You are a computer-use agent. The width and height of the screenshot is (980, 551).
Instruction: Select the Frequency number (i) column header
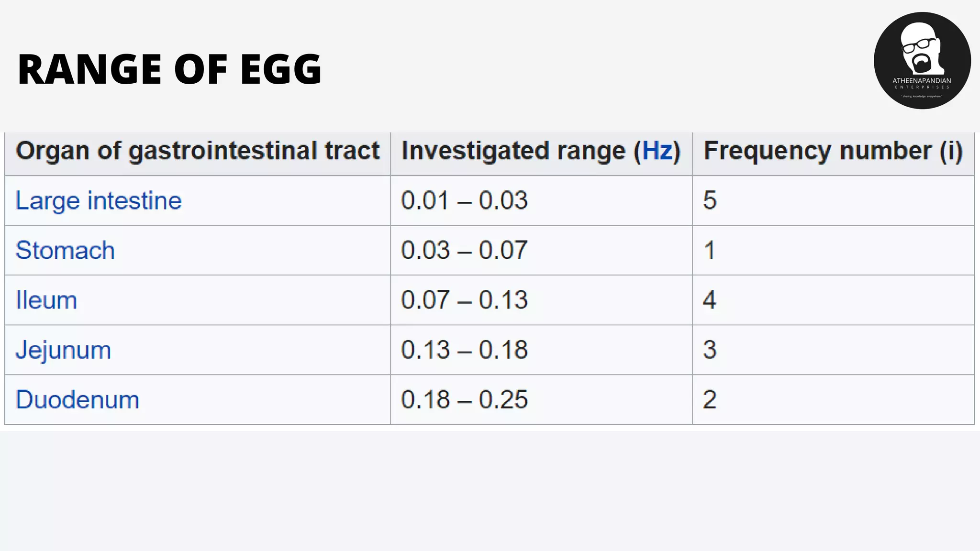(833, 151)
